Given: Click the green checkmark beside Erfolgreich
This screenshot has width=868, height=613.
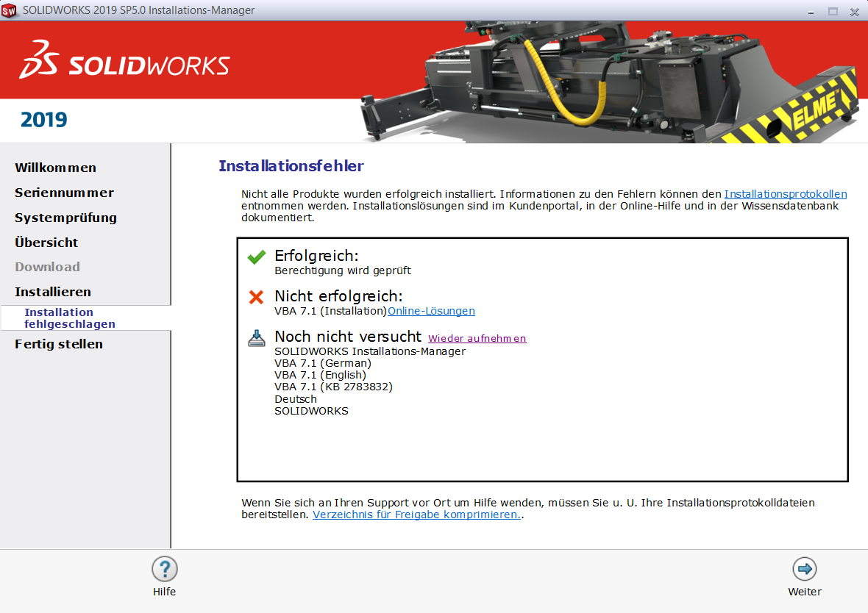Looking at the screenshot, I should point(257,257).
